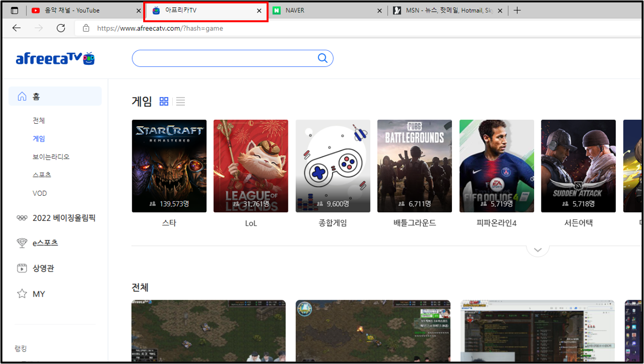Click the address bar URL

(x=160, y=28)
